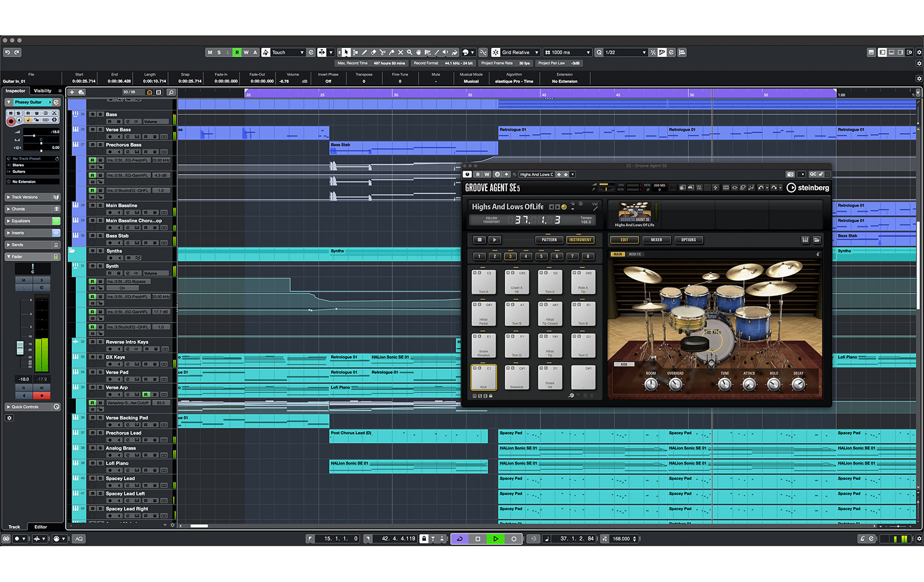Toggle Read on Ins.:2:St...EQ-GainHFL automation lane
924x582 pixels.
tap(92, 175)
